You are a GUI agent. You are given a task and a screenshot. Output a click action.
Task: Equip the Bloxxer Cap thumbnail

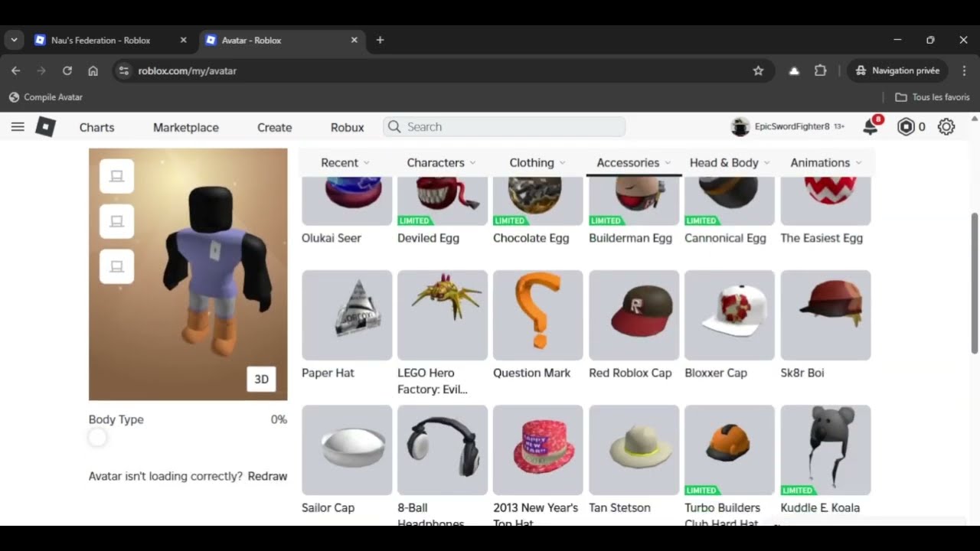(x=730, y=315)
